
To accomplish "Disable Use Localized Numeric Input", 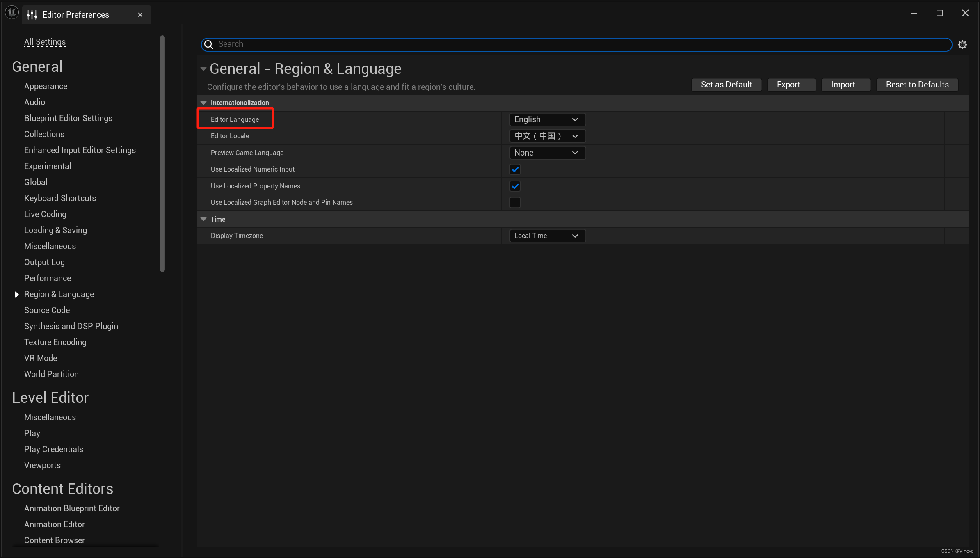I will tap(515, 169).
